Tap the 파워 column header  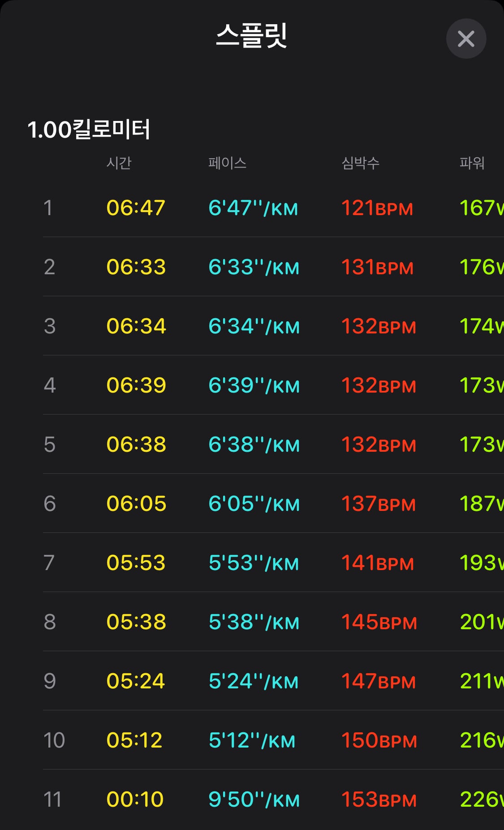point(472,163)
